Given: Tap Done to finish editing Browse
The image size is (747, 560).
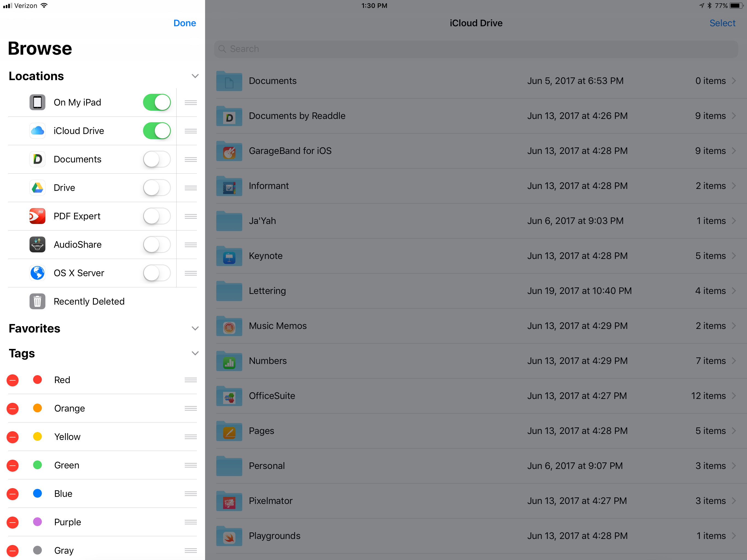Looking at the screenshot, I should (x=185, y=23).
